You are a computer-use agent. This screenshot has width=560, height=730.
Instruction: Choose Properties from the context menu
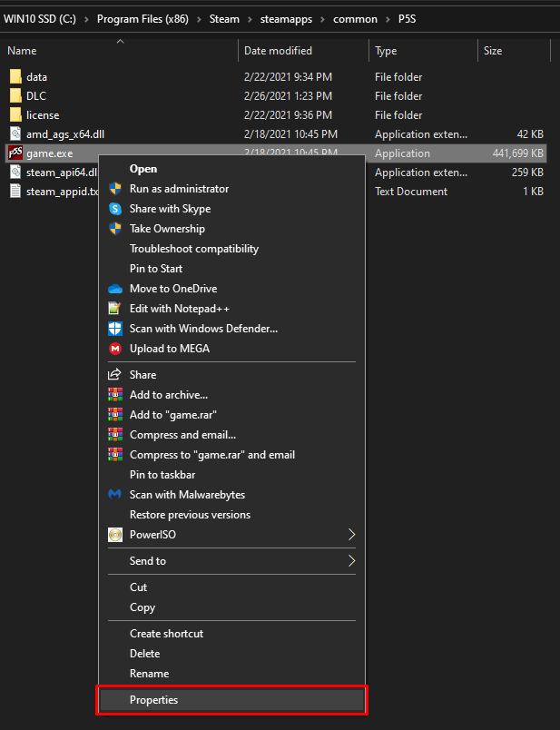[231, 700]
